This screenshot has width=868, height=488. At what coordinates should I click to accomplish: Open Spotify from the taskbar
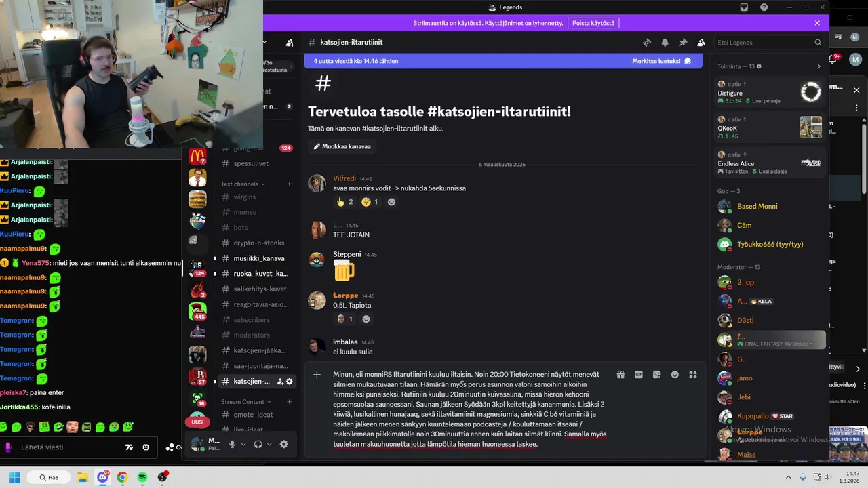pyautogui.click(x=142, y=477)
